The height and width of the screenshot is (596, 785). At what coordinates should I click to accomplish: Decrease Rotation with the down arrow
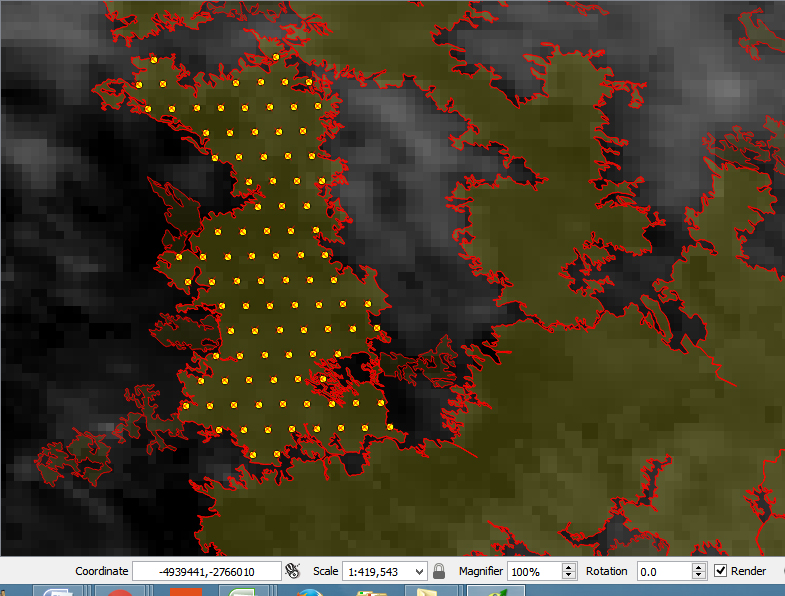pyautogui.click(x=699, y=575)
